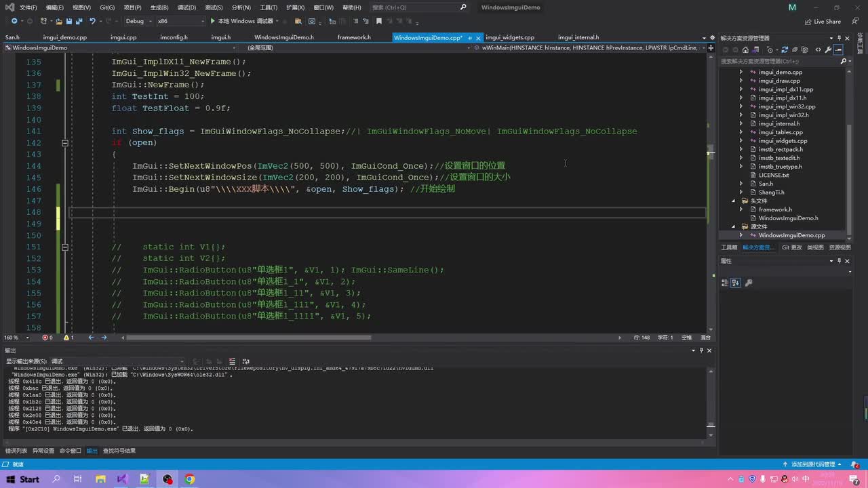Image resolution: width=868 pixels, height=488 pixels.
Task: Collapse the 头文件 folder
Action: pyautogui.click(x=733, y=201)
